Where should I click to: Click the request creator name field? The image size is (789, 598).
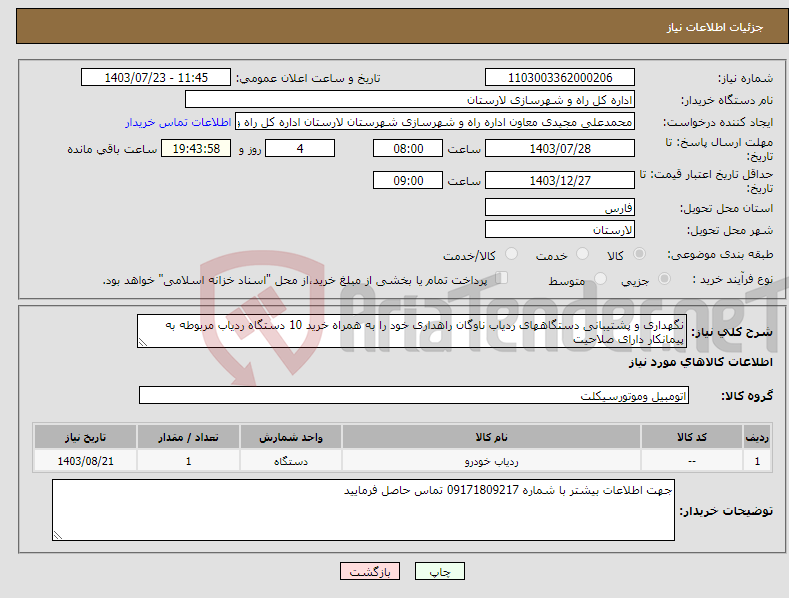pyautogui.click(x=435, y=122)
